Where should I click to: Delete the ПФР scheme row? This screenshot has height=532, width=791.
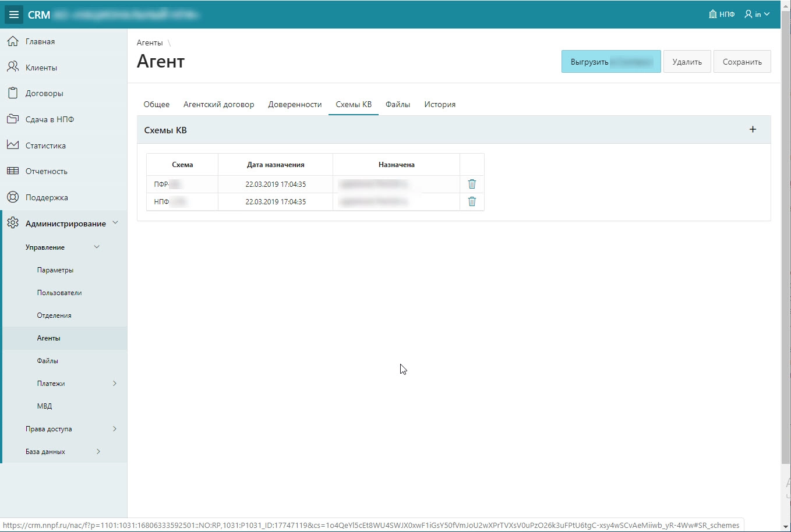(x=472, y=184)
